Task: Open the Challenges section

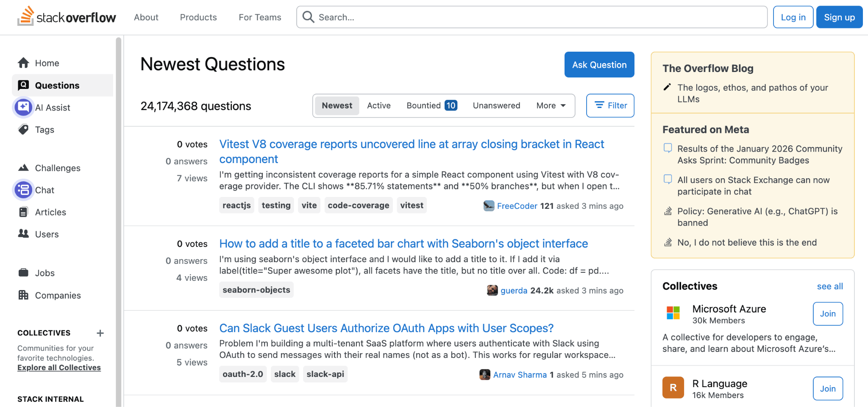Action: 57,168
